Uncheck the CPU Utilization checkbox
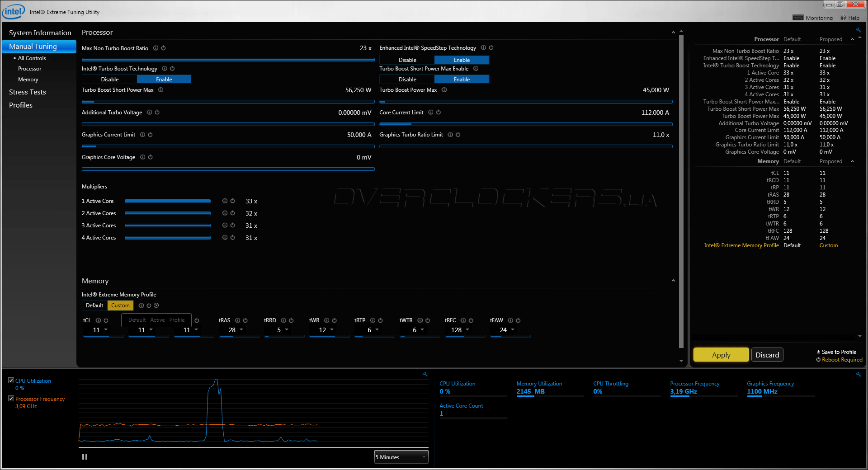 (11, 381)
